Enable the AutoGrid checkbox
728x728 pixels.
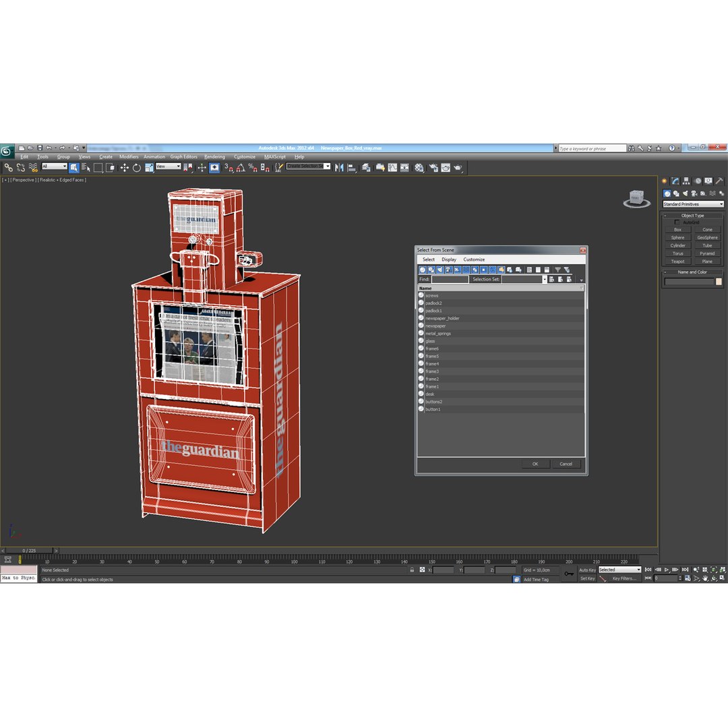coord(677,222)
